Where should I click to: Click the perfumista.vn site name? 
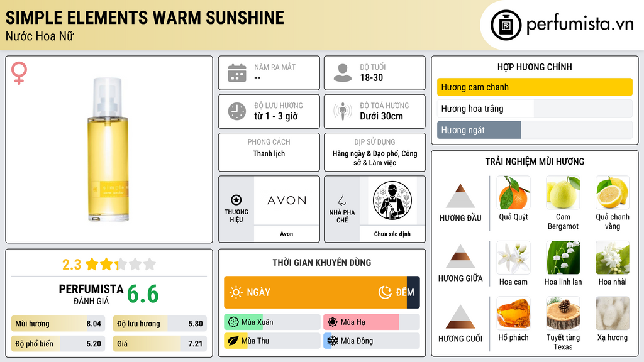(580, 25)
